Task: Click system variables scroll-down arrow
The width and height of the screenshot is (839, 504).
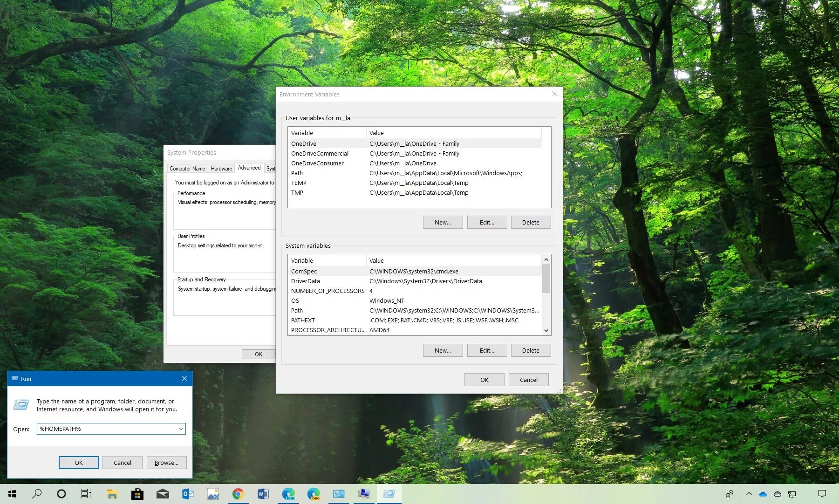Action: point(546,331)
